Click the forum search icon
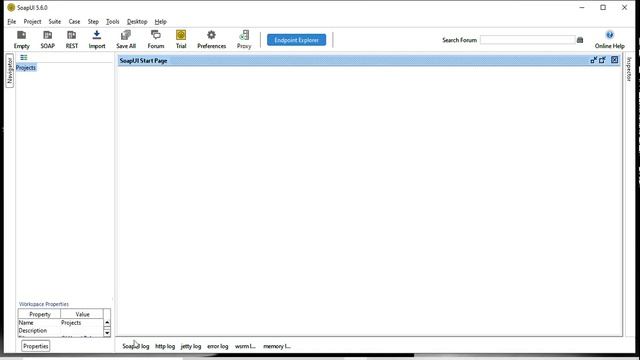Viewport: 640px width, 360px height. pos(580,40)
